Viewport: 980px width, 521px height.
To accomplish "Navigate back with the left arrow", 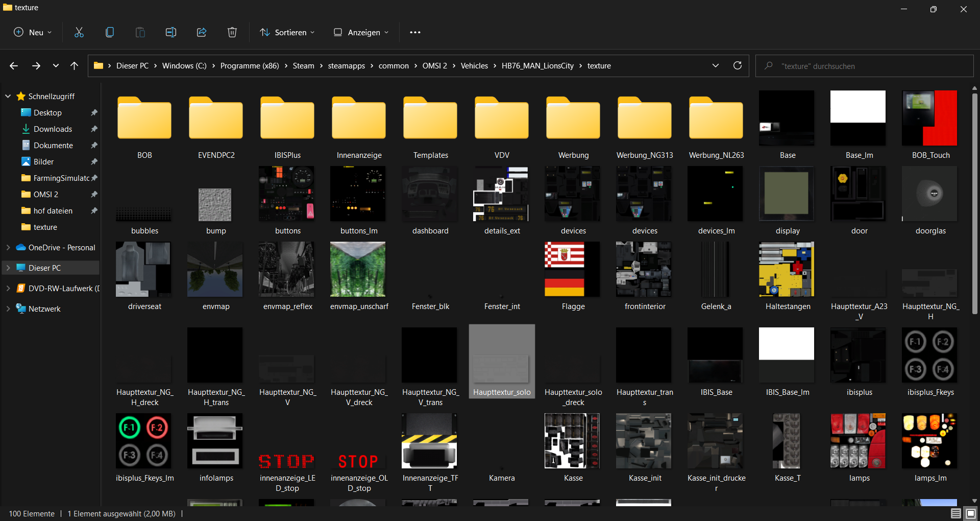I will 14,66.
